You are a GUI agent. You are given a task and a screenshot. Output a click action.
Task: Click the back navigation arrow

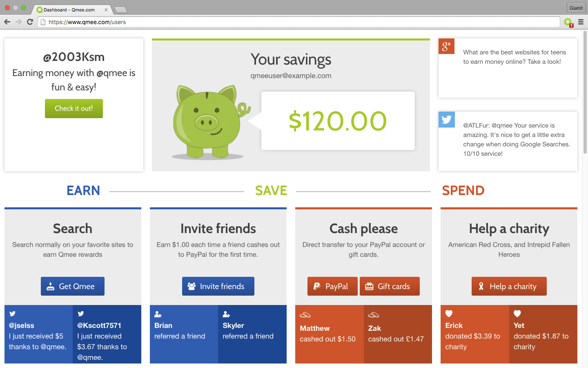[7, 22]
